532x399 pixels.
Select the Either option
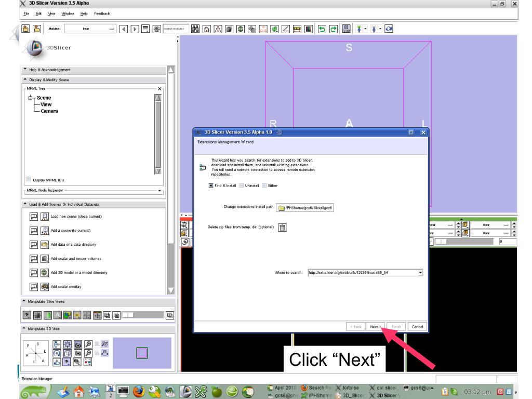coord(264,185)
